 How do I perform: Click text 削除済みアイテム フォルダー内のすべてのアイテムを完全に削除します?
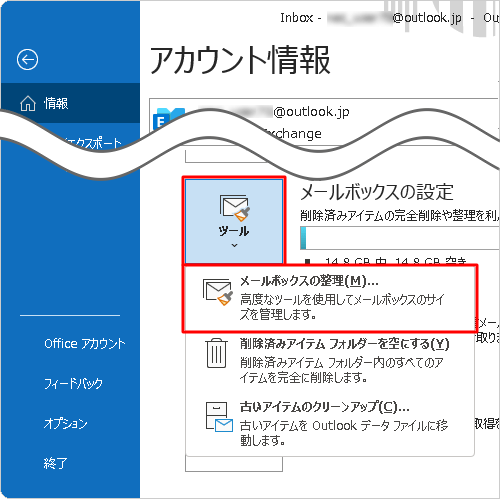tap(342, 370)
